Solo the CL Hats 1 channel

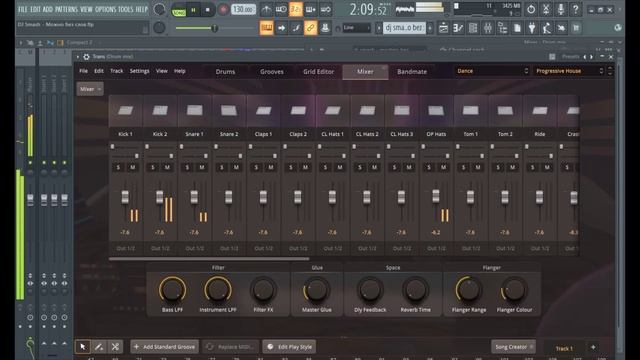coord(325,167)
